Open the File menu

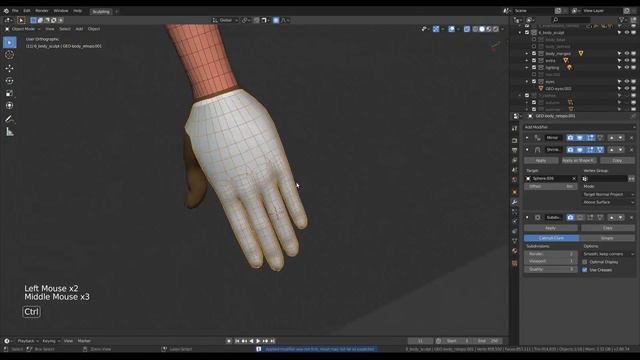(15, 11)
